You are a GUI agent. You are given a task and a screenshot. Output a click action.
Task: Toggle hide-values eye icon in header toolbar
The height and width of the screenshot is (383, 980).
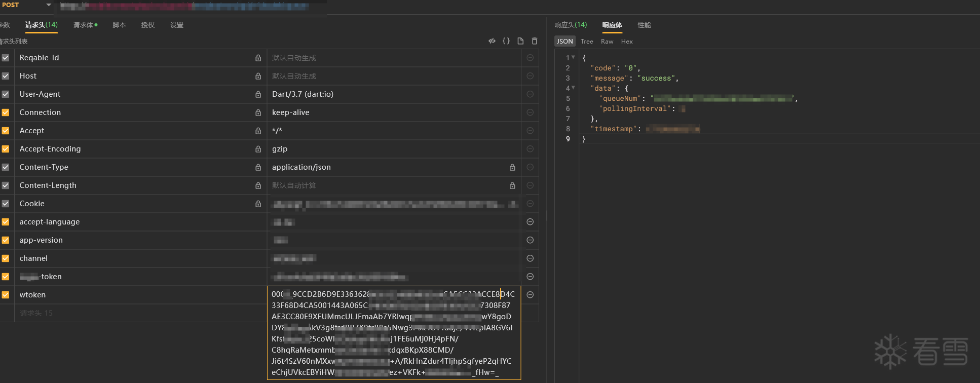point(492,41)
